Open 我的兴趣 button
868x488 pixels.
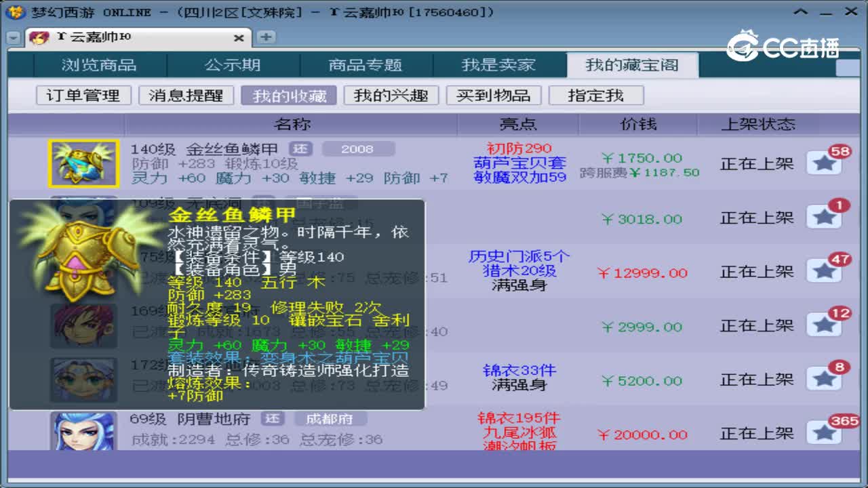click(391, 96)
